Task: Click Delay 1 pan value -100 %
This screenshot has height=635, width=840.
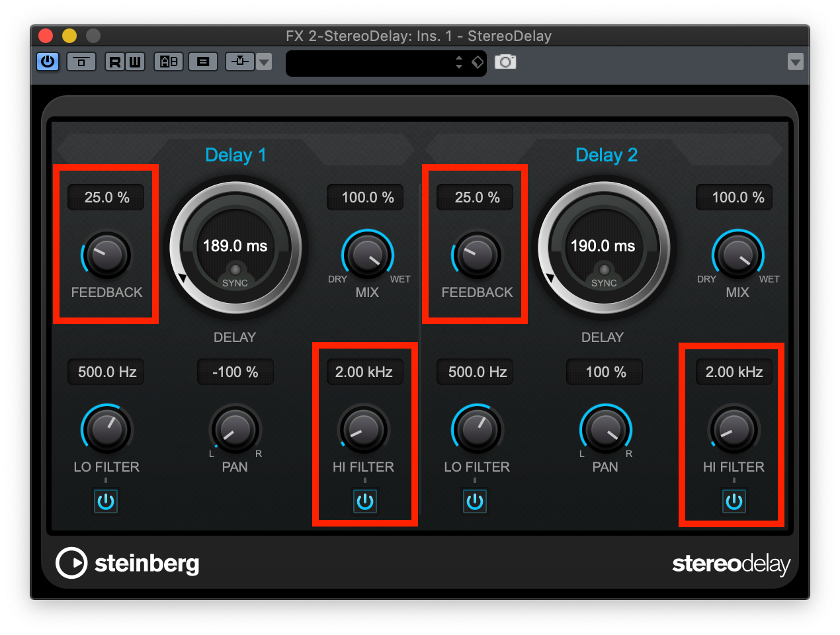Action: tap(235, 372)
